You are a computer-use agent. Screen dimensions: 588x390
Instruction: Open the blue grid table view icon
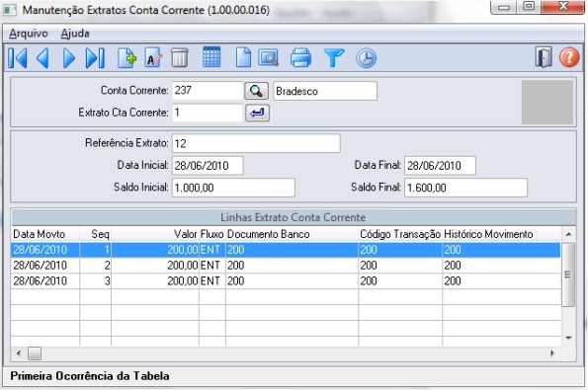click(x=211, y=57)
